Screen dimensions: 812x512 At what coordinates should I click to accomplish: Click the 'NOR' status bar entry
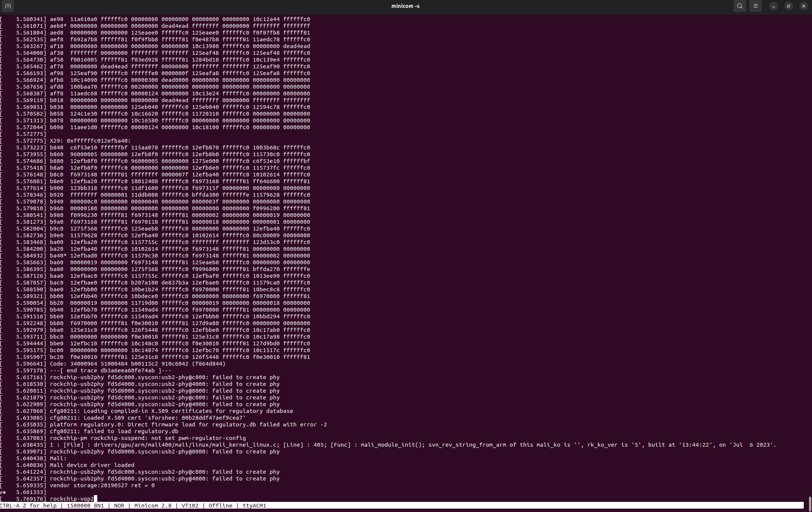pyautogui.click(x=119, y=506)
